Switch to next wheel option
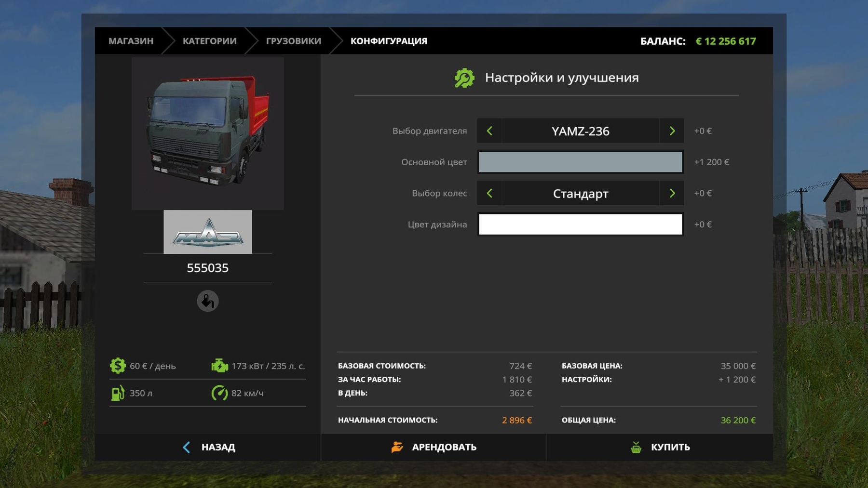 [x=672, y=193]
